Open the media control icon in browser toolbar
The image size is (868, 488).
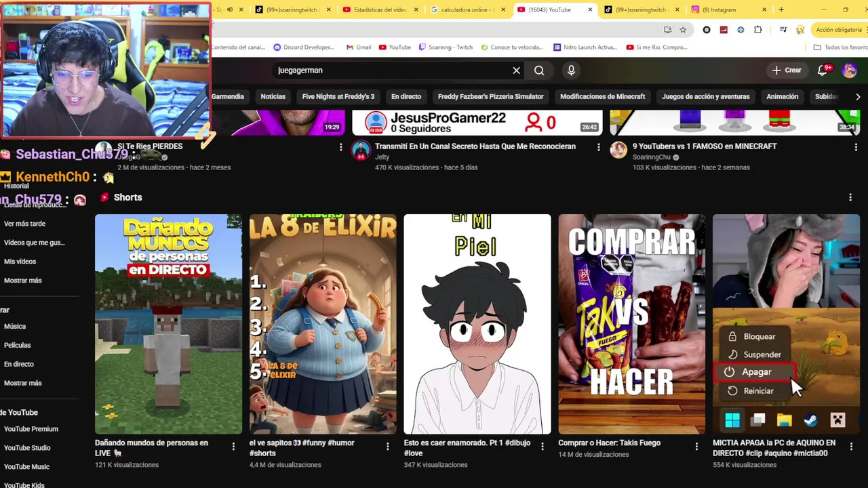(783, 30)
